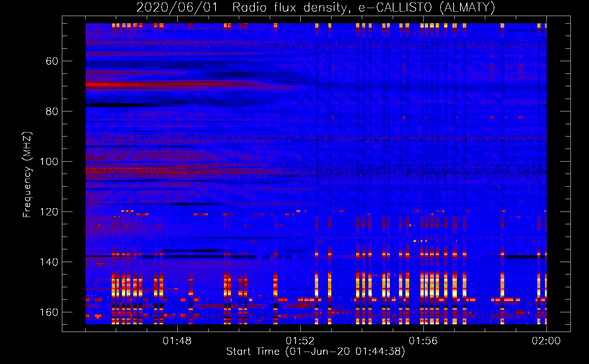This screenshot has width=589, height=364.
Task: Click the 01:52 time tick label
Action: click(300, 341)
